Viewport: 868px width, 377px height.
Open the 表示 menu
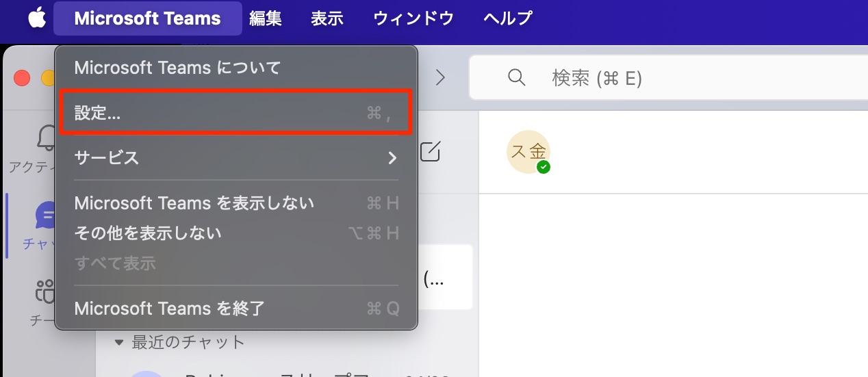point(327,18)
